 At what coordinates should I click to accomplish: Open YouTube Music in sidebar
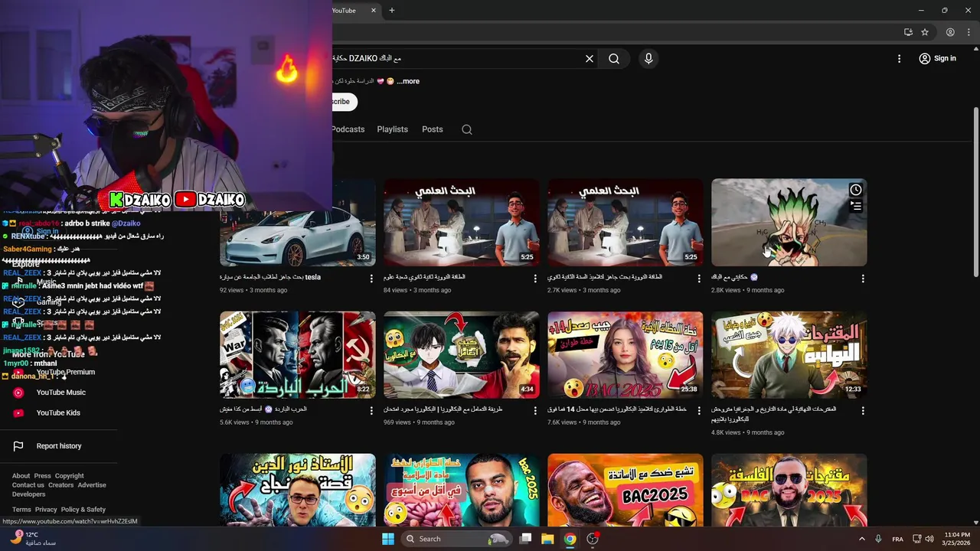click(60, 393)
